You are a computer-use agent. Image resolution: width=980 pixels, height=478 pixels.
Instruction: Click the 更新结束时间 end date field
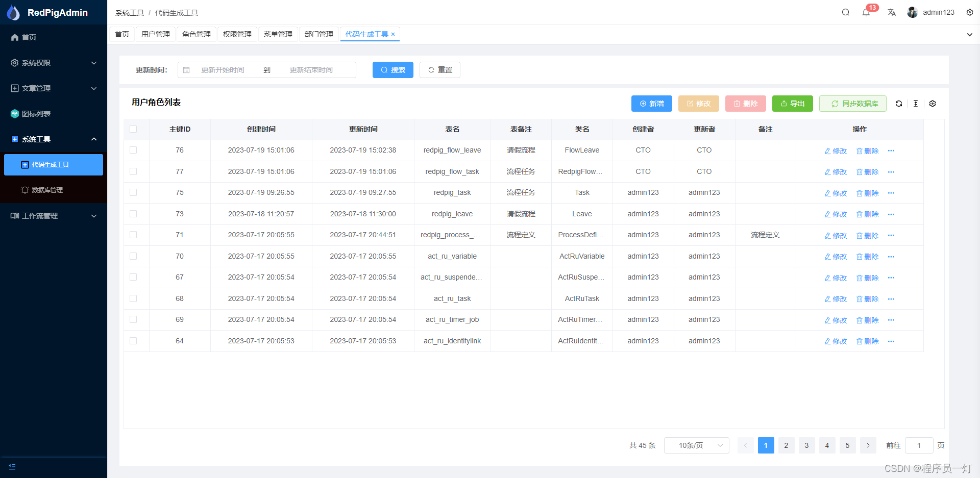(x=311, y=70)
